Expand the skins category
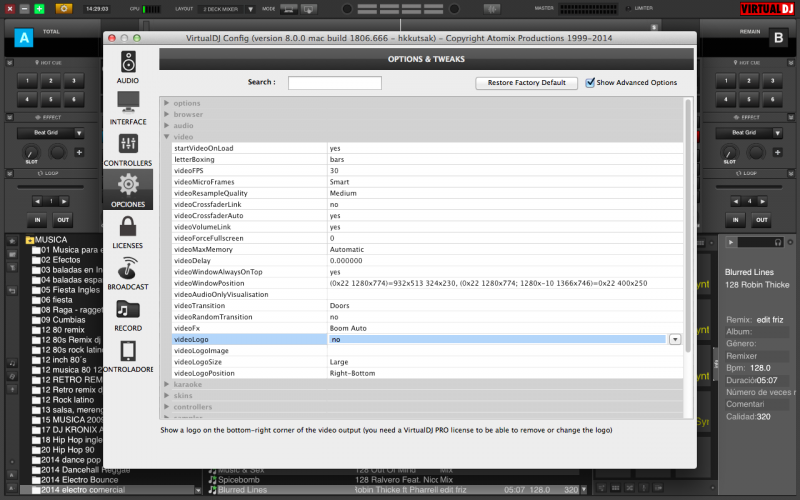800x500 pixels. click(166, 395)
